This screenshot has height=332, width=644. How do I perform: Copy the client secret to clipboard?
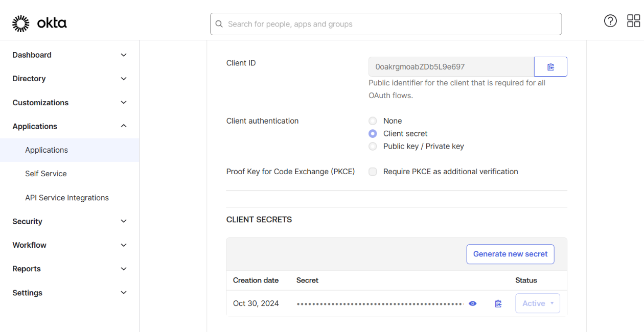(498, 303)
